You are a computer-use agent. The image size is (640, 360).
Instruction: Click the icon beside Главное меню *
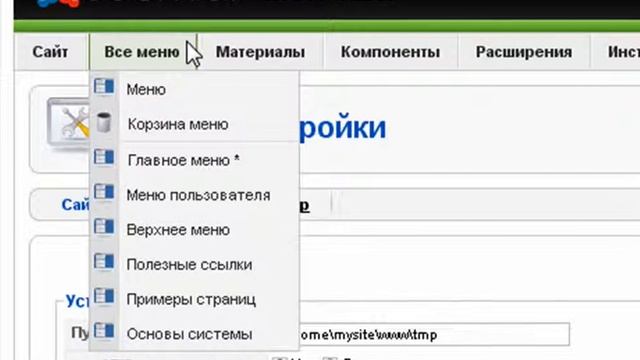click(x=104, y=157)
